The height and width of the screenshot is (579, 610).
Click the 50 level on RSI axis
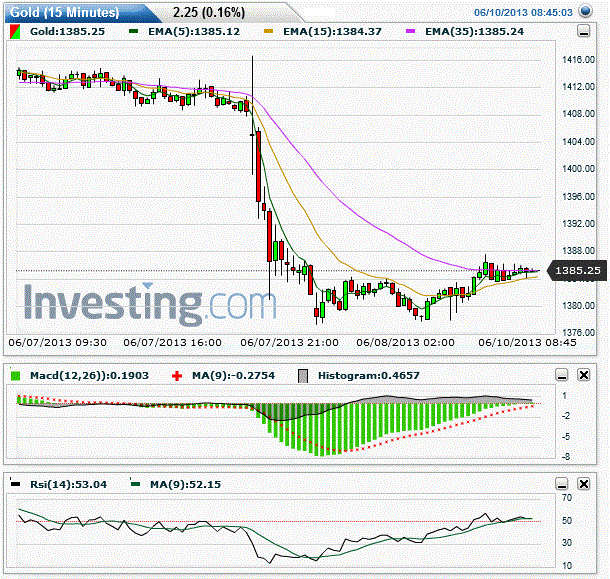[567, 521]
